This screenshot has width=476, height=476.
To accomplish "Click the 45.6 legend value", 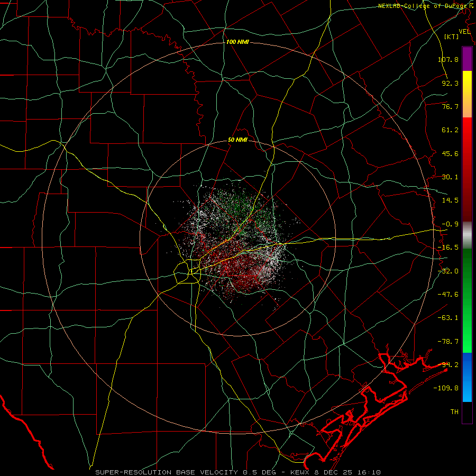I will (450, 153).
